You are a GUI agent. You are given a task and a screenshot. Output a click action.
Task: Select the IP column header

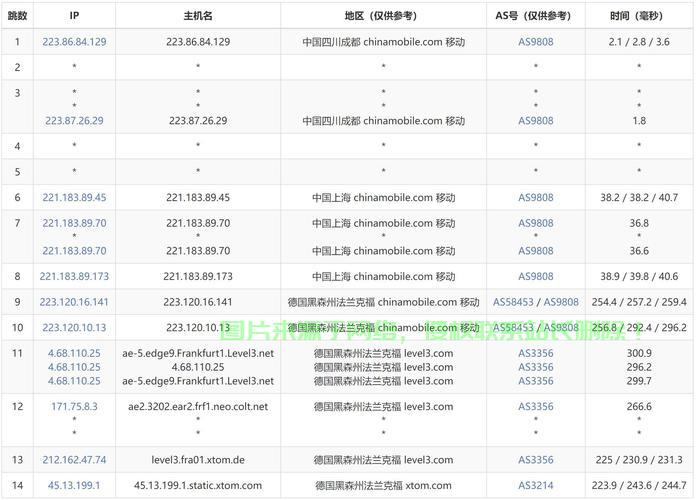[x=74, y=16]
